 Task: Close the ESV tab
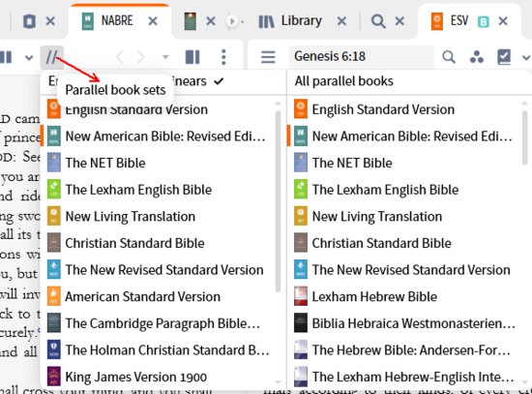[x=503, y=21]
